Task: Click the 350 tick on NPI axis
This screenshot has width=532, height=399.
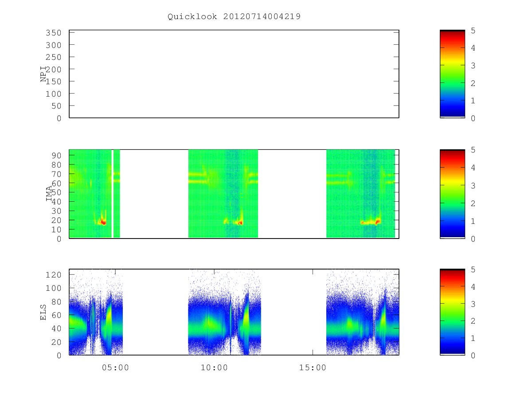Action: 54,33
